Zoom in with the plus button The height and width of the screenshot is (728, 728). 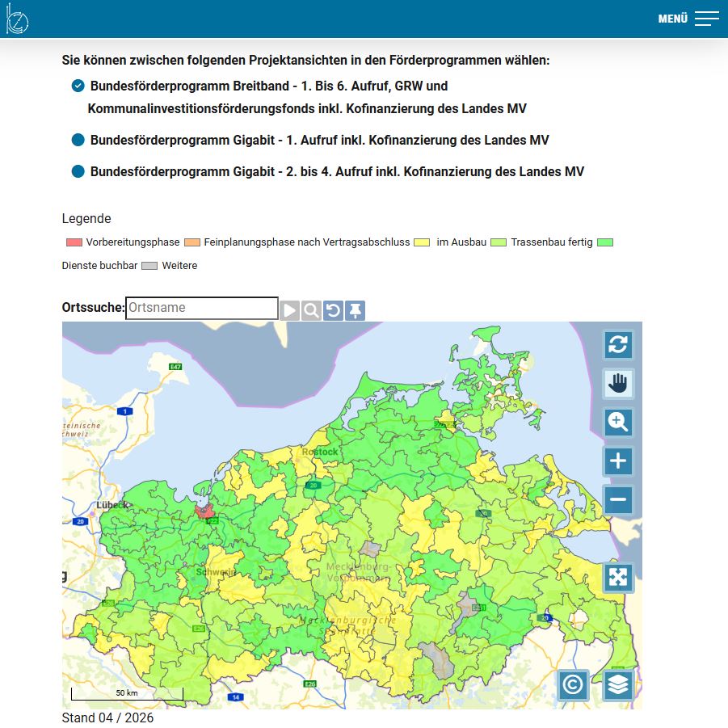click(618, 461)
